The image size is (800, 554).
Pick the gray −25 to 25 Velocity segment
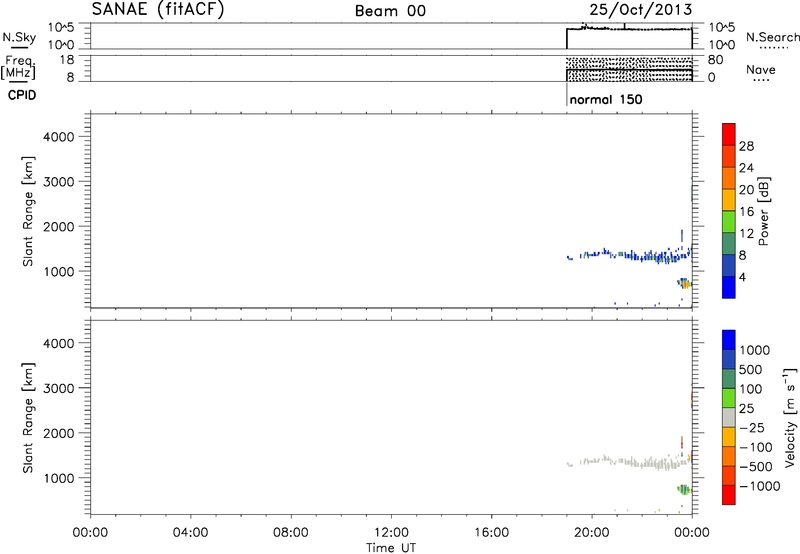coord(729,417)
